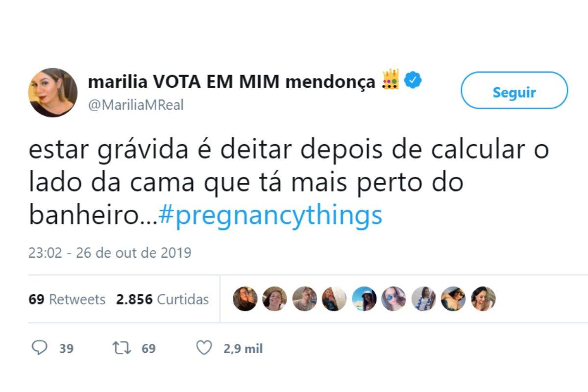
Task: Click the 39 replies count
Action: tap(67, 349)
